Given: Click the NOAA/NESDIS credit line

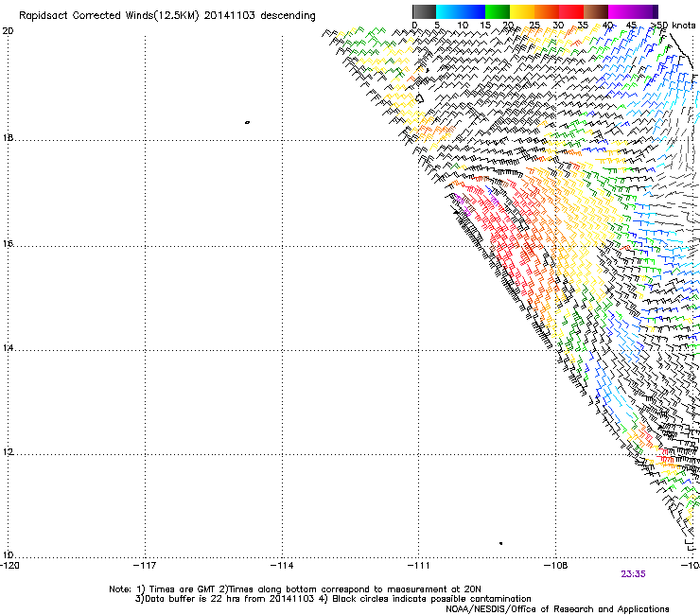Looking at the screenshot, I should (557, 609).
